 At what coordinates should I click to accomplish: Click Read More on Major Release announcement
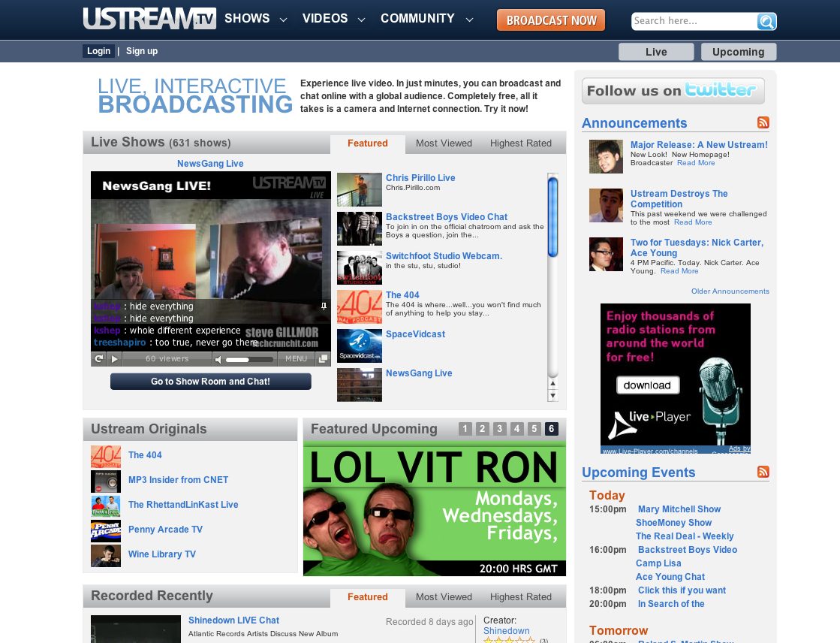[x=696, y=163]
